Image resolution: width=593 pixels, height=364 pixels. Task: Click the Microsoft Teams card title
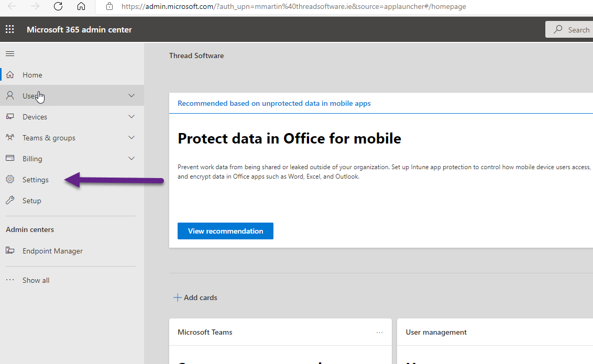point(205,332)
